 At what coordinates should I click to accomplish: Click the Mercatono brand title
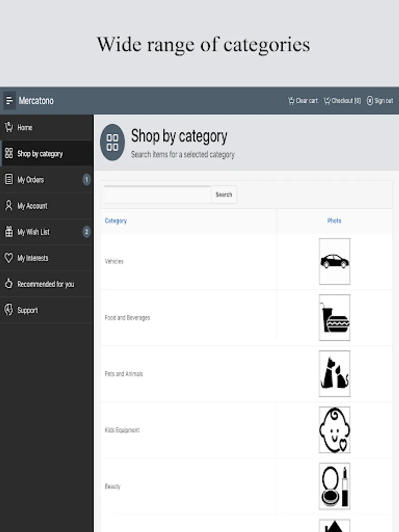36,101
